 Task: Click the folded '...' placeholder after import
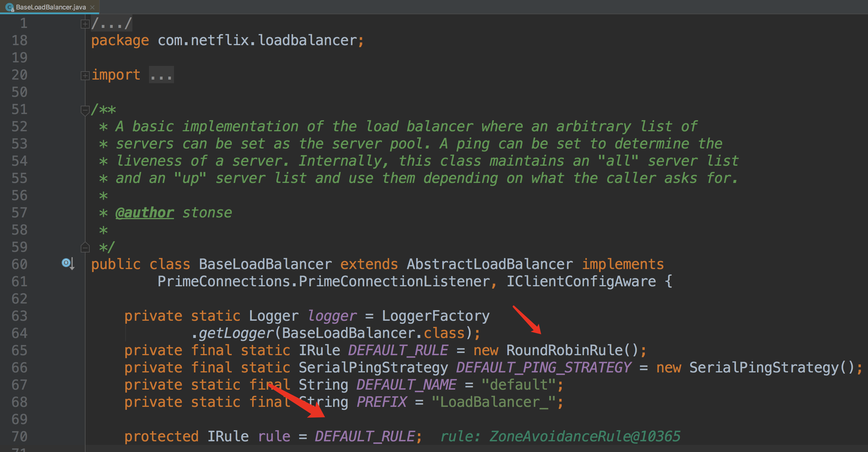(x=161, y=75)
